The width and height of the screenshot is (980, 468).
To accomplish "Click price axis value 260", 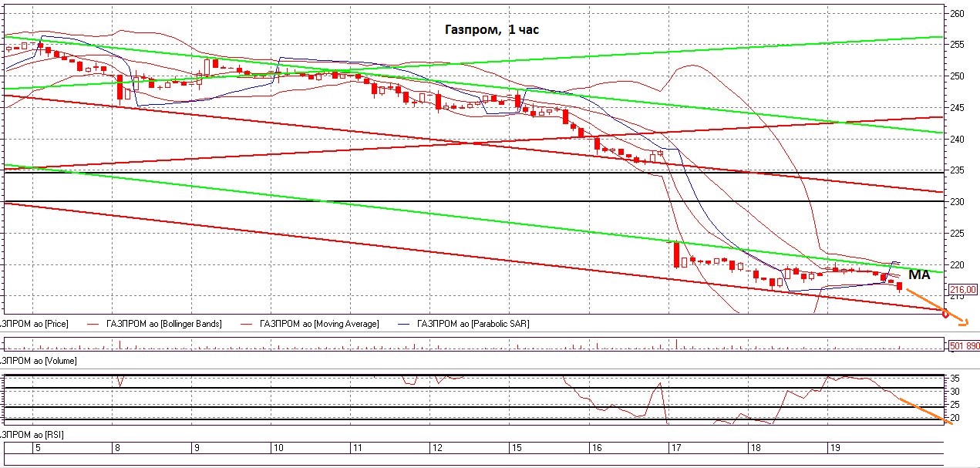I will click(x=958, y=13).
